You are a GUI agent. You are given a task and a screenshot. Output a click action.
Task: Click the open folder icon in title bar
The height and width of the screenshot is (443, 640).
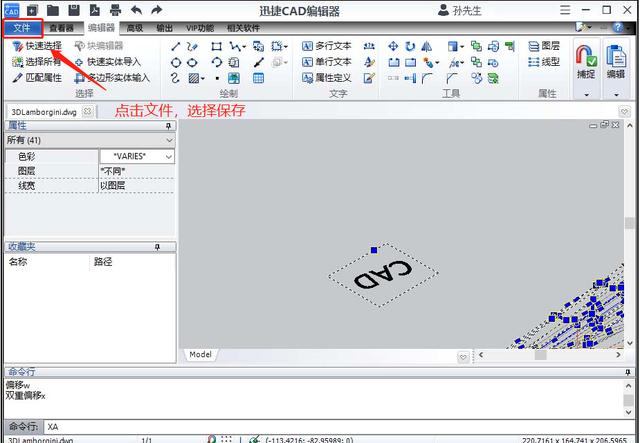coord(53,10)
